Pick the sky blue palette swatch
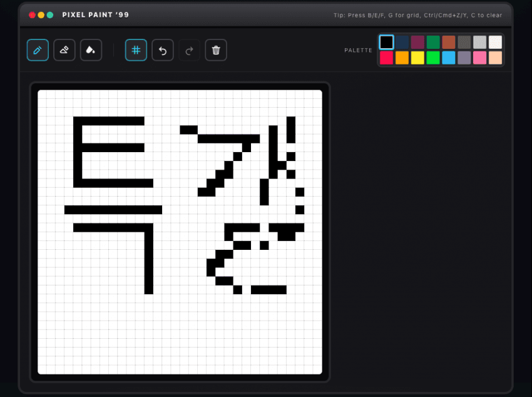The height and width of the screenshot is (397, 532). pos(449,58)
